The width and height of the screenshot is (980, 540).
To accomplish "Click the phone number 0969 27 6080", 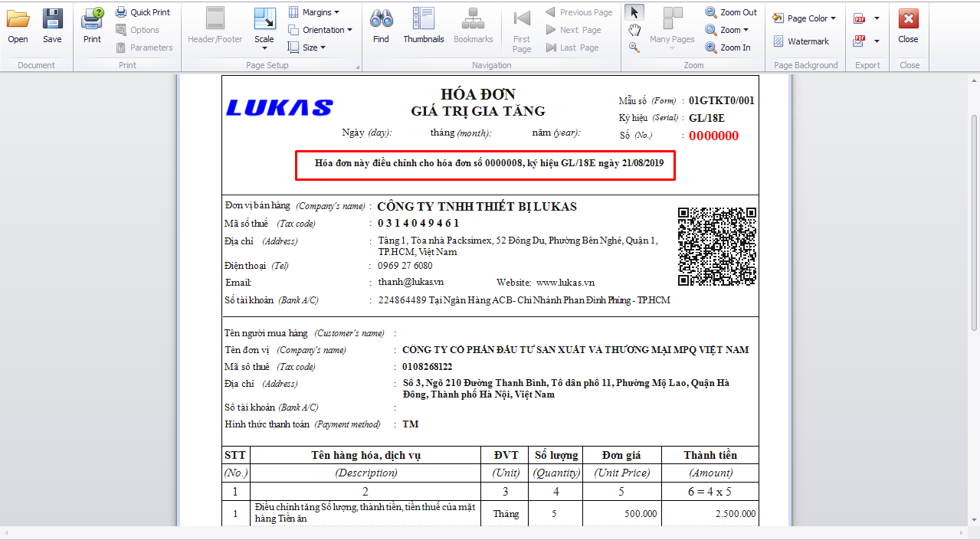I will pyautogui.click(x=405, y=266).
